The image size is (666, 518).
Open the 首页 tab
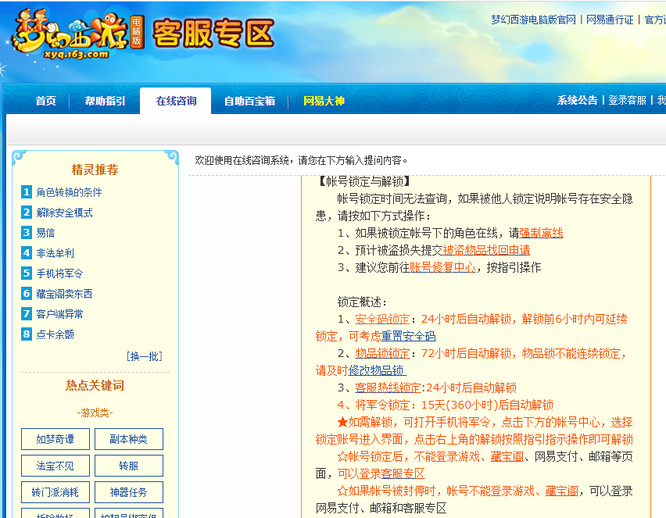[46, 101]
